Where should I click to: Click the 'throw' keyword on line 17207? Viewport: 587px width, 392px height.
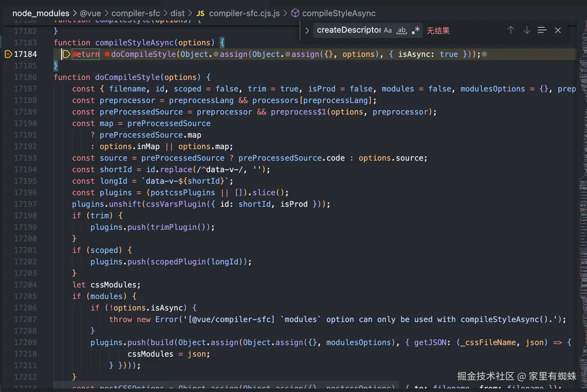(121, 319)
